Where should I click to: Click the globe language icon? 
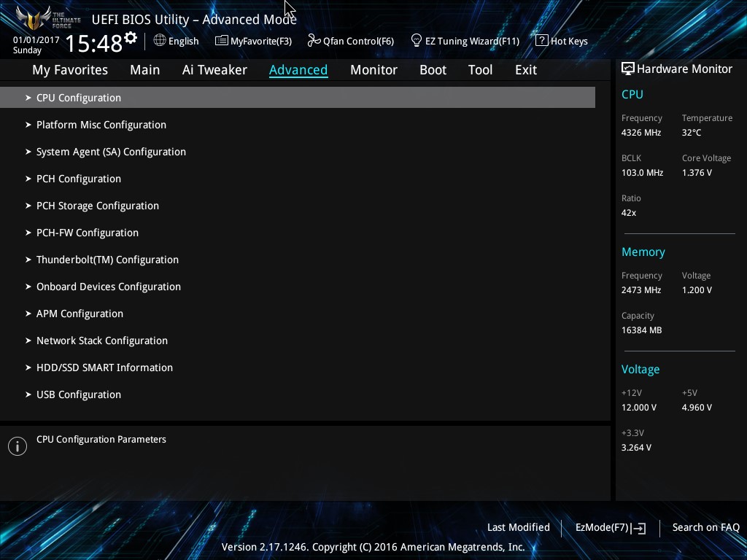coord(160,41)
